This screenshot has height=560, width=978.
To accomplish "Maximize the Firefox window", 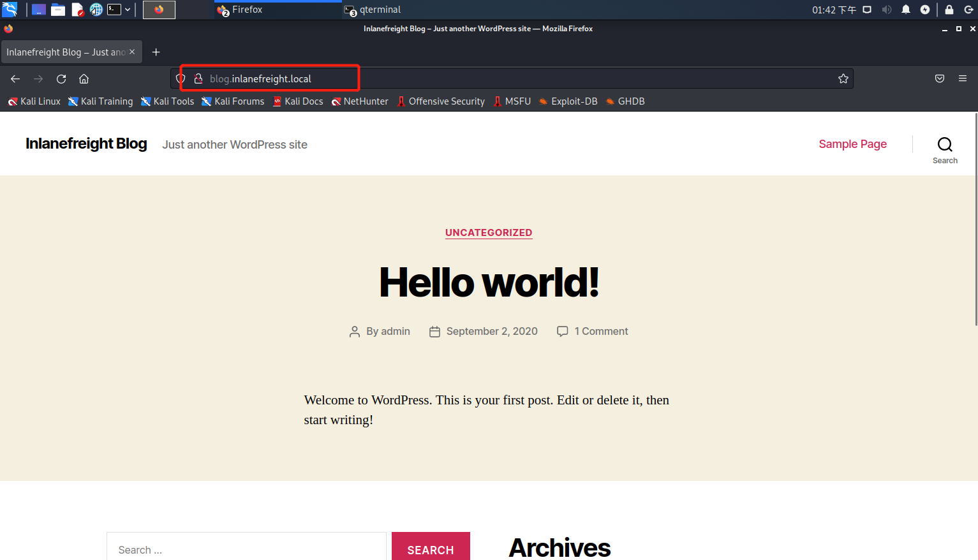I will [959, 29].
